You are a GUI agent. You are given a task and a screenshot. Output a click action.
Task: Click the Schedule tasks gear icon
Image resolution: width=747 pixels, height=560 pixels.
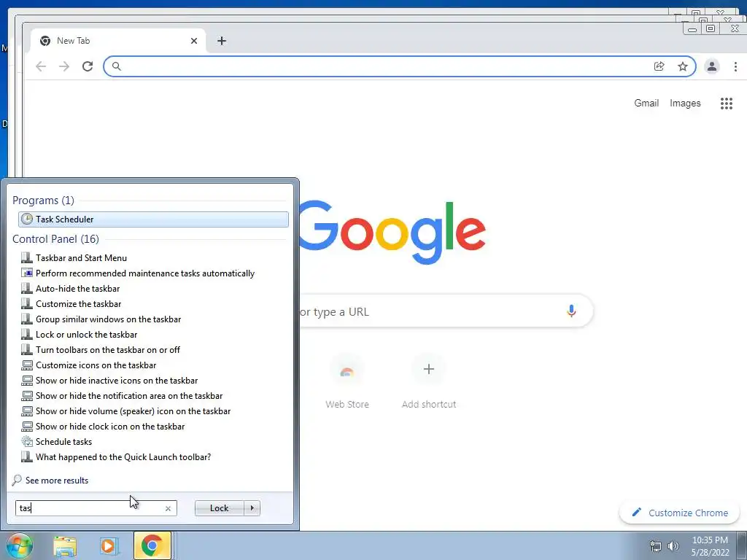tap(27, 441)
